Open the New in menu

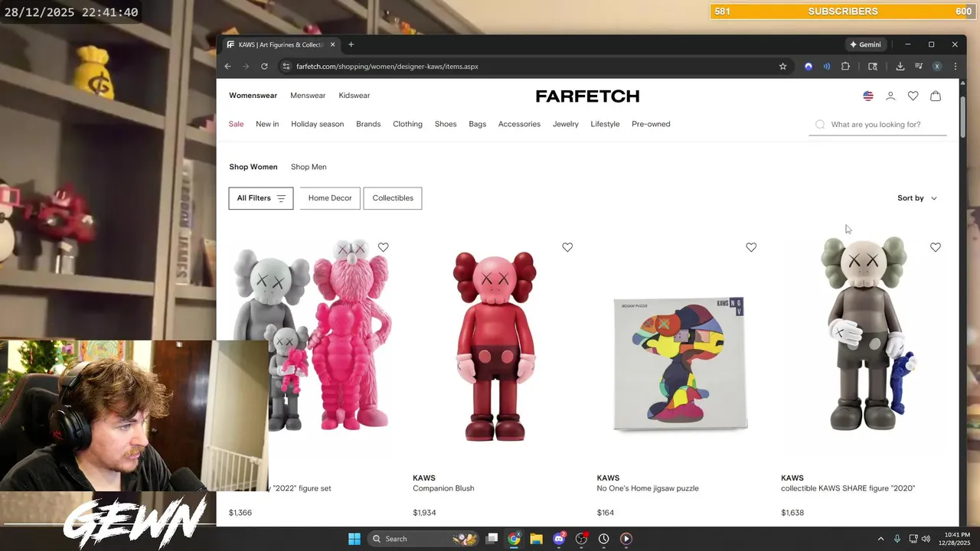[x=267, y=124]
